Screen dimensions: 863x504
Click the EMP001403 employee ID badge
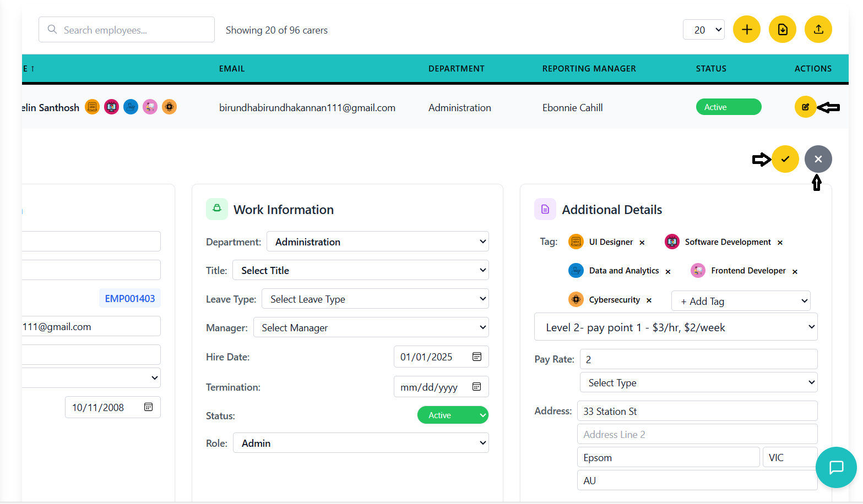(130, 299)
